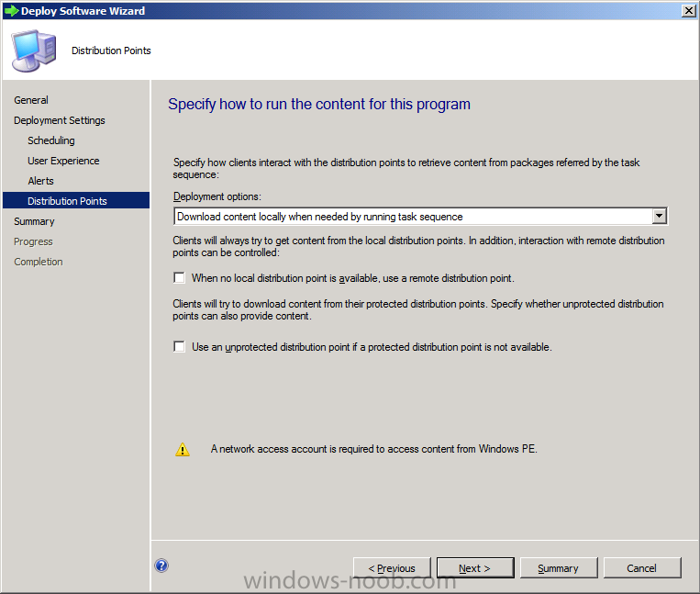The height and width of the screenshot is (594, 700).
Task: Enable the unprotected distribution point checkbox
Action: [179, 346]
